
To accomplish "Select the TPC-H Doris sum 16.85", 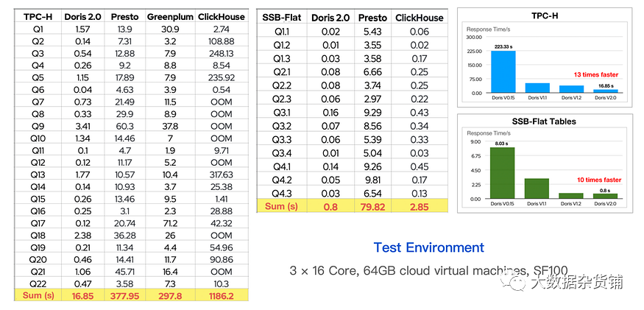I will coord(82,295).
